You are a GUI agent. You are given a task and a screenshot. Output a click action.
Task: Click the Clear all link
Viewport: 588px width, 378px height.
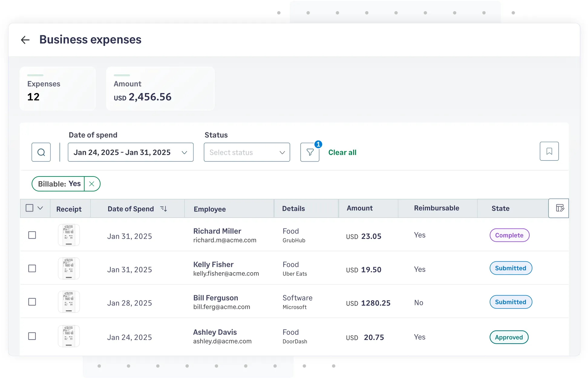[342, 152]
